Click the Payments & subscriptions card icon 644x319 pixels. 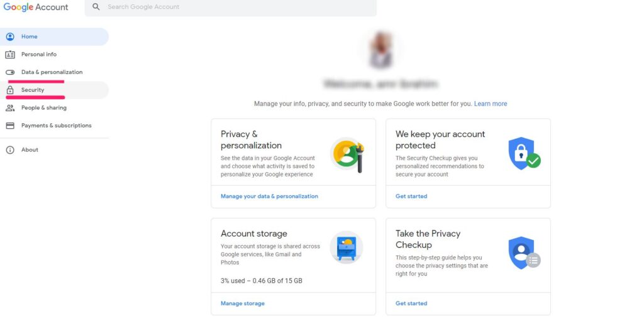click(9, 126)
